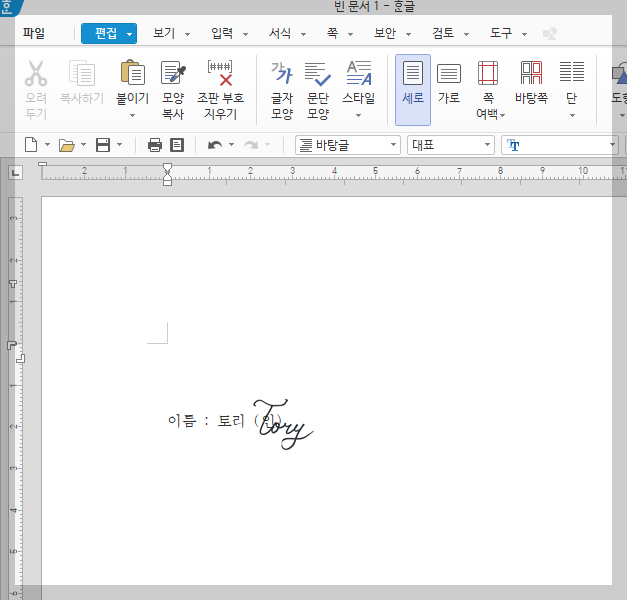Open the font name combo box

click(559, 145)
